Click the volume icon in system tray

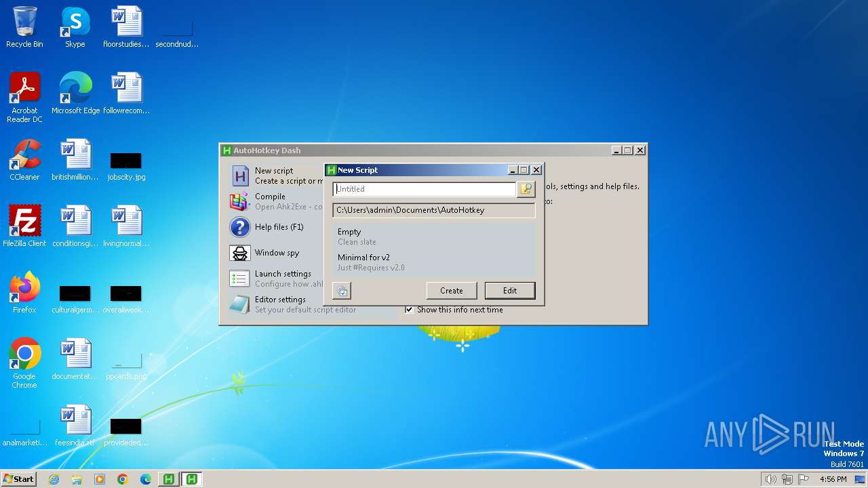[770, 479]
